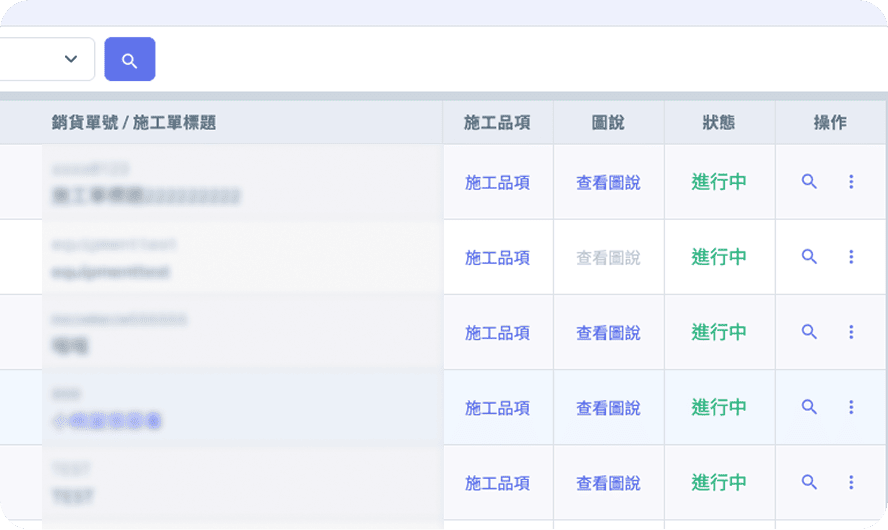Click the blue search button beside dropdown
This screenshot has width=888, height=530.
point(130,59)
